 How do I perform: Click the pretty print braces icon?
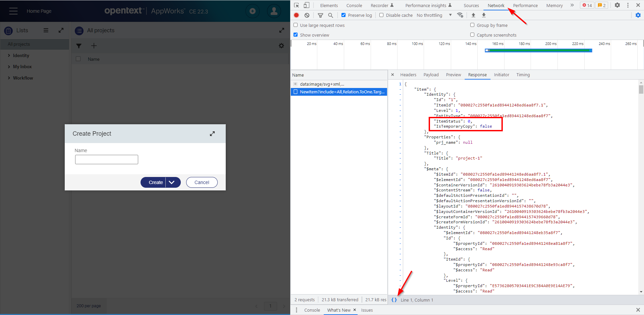point(394,300)
